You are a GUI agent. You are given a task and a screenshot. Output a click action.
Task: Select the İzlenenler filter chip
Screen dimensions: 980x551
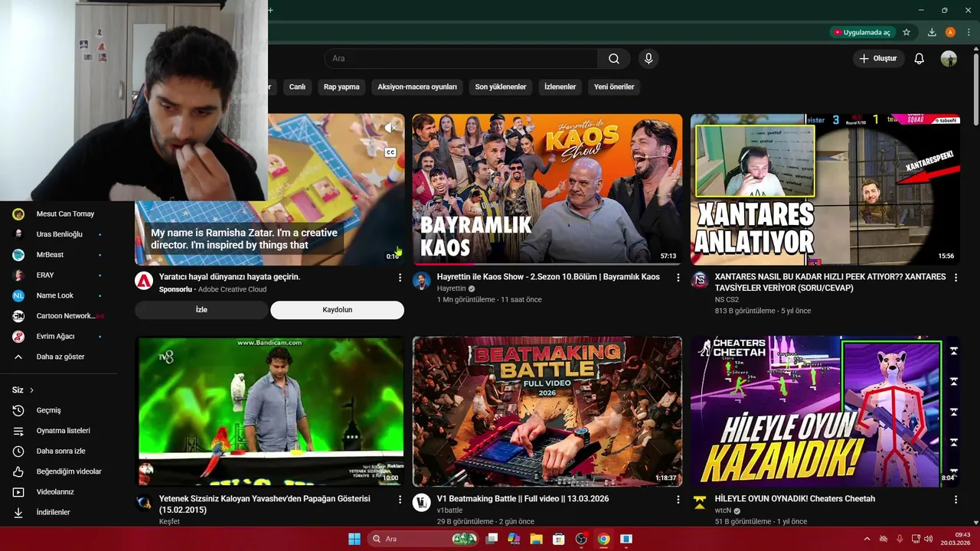(560, 87)
